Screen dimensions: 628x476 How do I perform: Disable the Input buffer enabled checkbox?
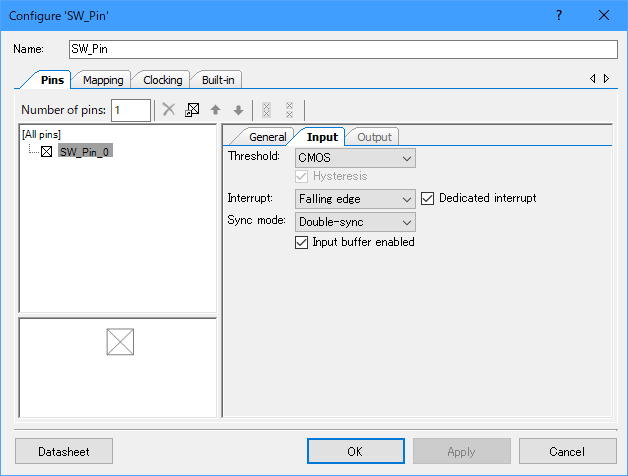[x=302, y=242]
